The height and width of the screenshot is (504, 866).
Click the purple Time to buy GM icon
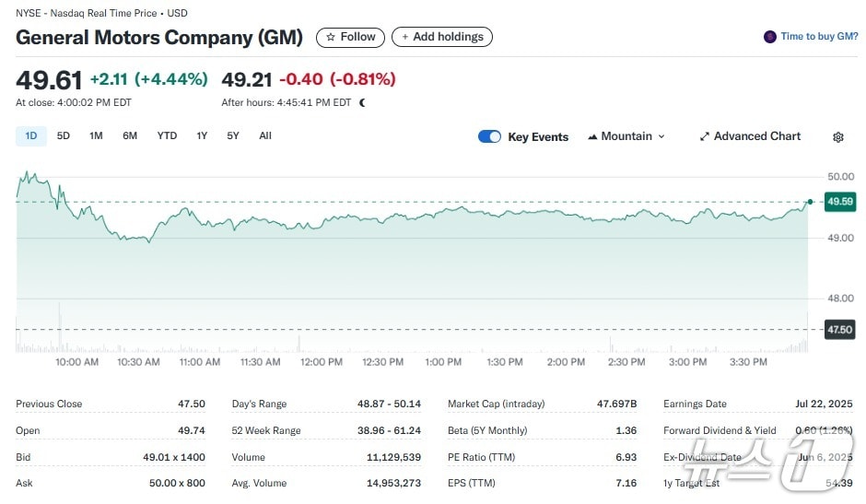770,37
